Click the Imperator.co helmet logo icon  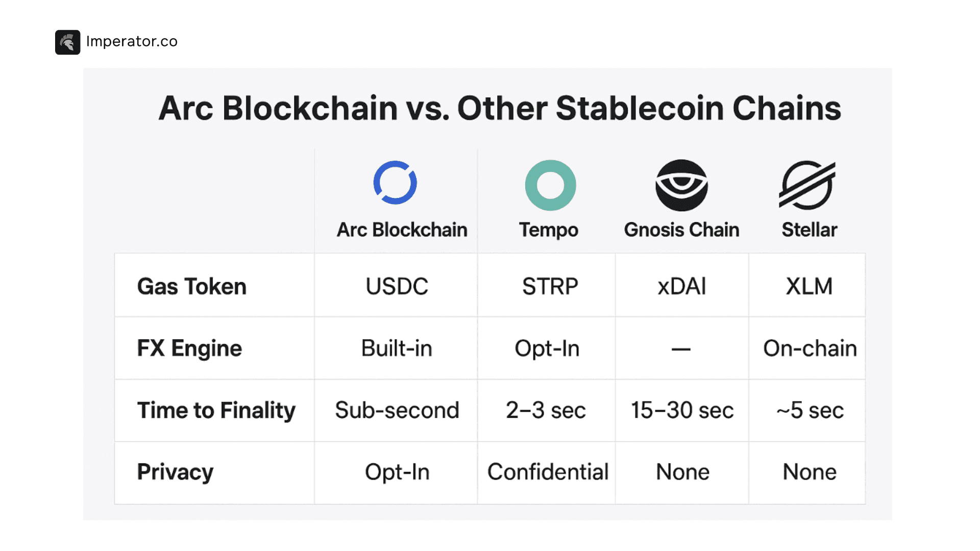coord(67,42)
